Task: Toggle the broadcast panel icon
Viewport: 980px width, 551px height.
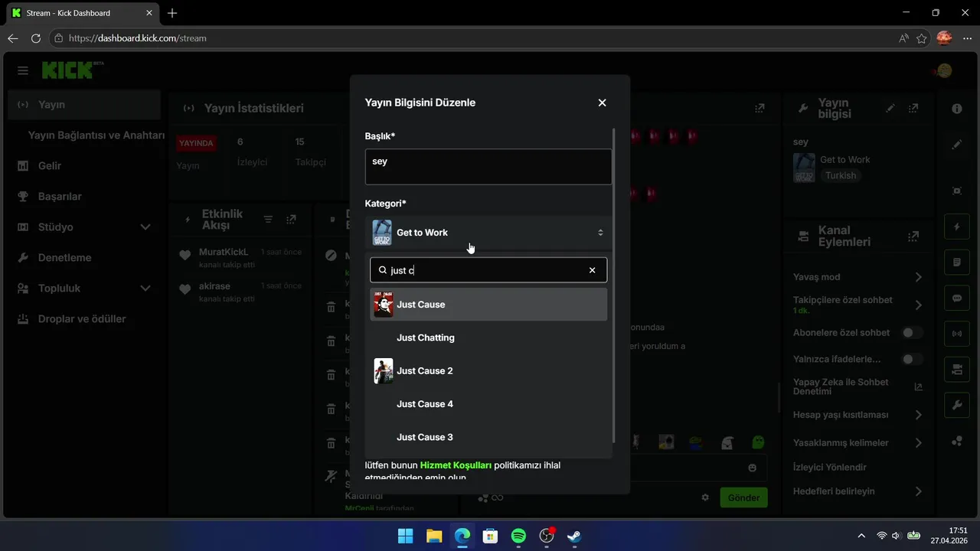Action: (x=957, y=334)
